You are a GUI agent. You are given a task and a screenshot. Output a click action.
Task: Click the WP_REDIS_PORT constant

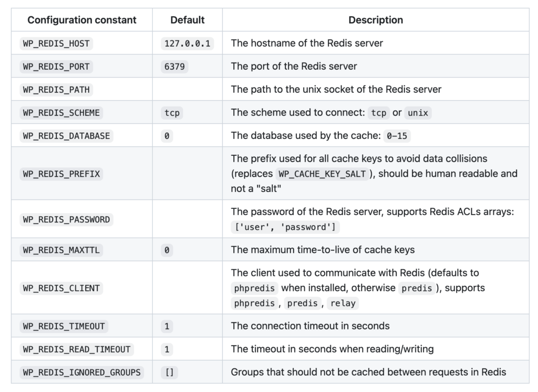click(x=56, y=67)
